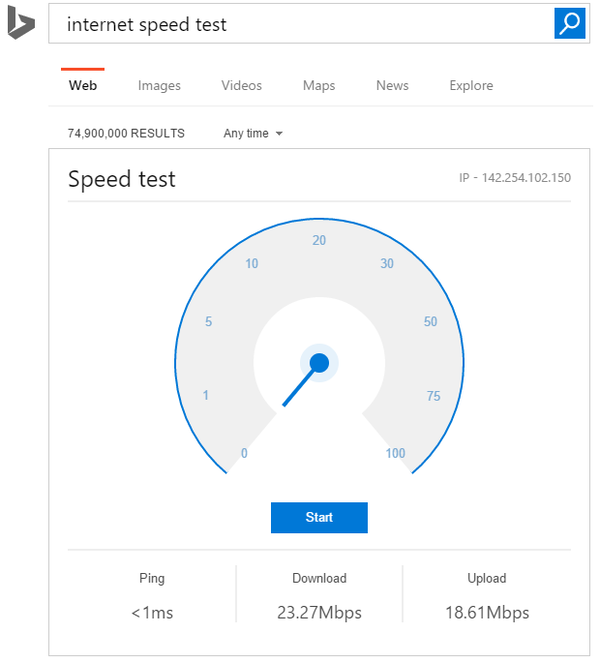
Task: Click the magnifying glass search button
Action: 569,24
